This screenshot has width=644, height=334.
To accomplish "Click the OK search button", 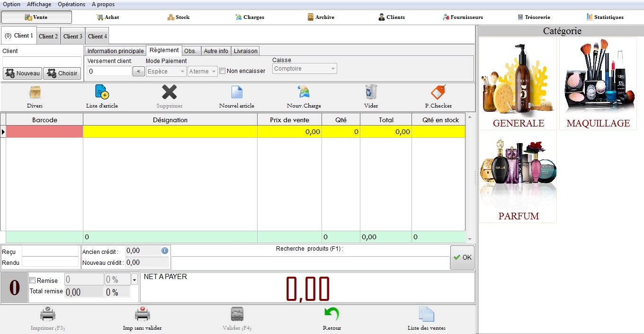I will (462, 257).
